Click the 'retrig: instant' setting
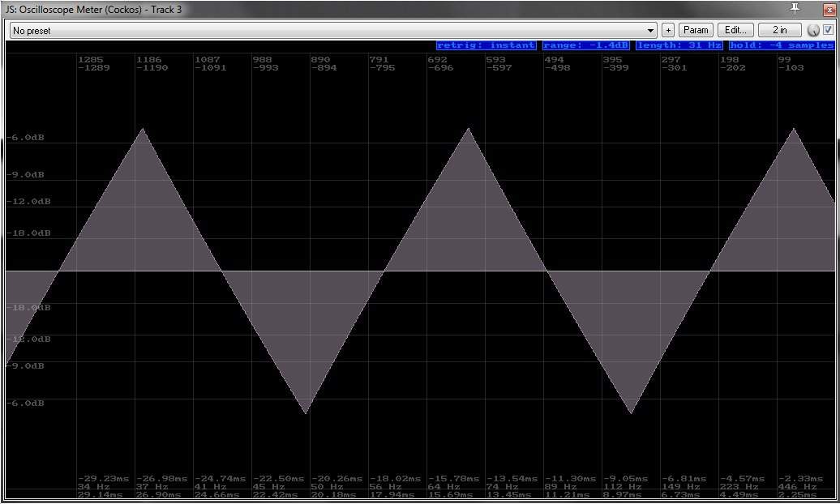The width and height of the screenshot is (840, 504). tap(486, 45)
